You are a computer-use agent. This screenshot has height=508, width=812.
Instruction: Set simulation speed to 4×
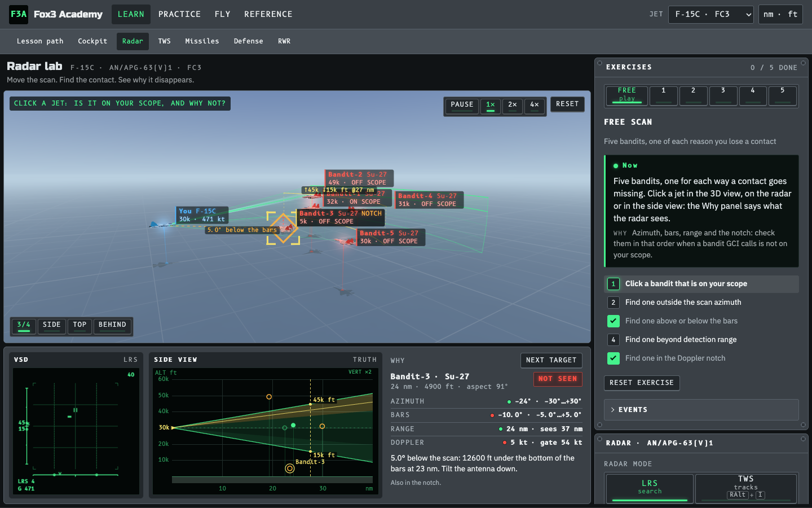pyautogui.click(x=535, y=105)
